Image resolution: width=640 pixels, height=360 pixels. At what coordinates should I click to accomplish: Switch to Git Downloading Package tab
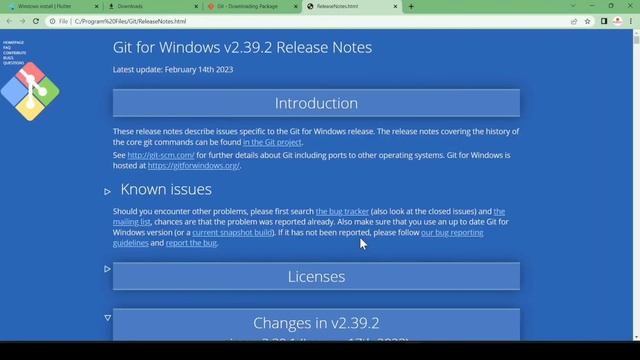pos(251,7)
